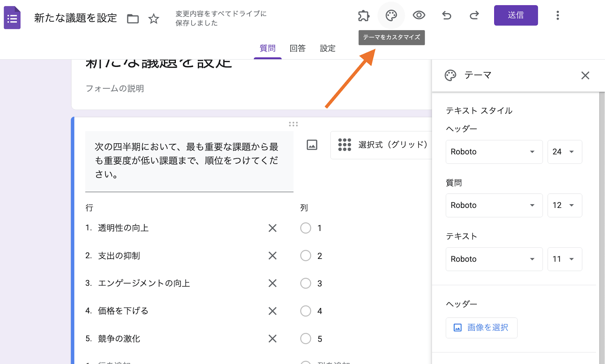605x364 pixels.
Task: Click the customize theme palette icon
Action: click(x=391, y=15)
